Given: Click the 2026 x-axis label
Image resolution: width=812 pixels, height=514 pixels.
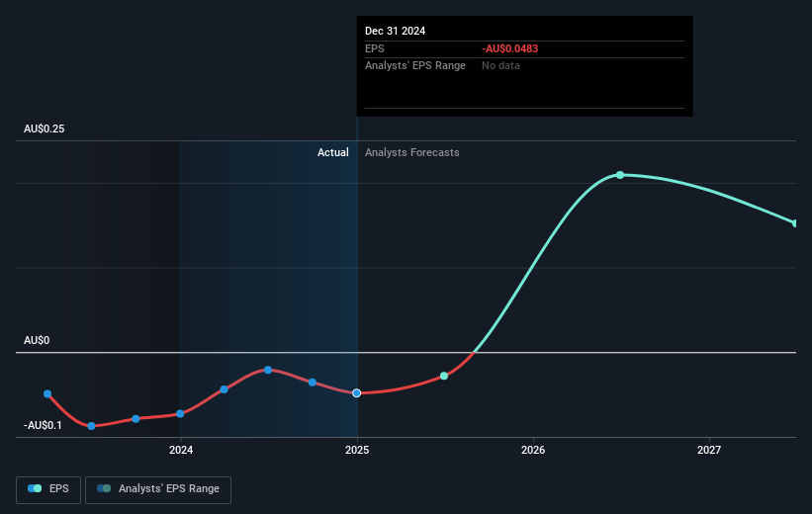Looking at the screenshot, I should [533, 450].
